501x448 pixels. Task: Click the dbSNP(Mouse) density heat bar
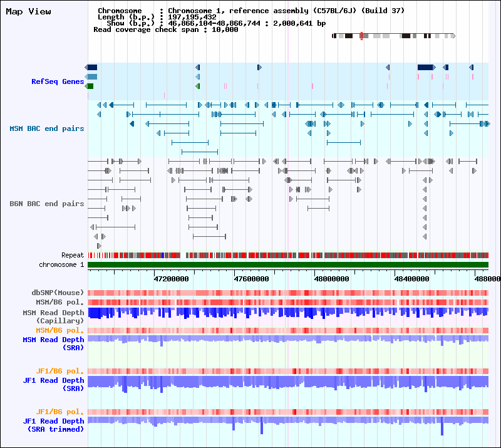(x=288, y=293)
